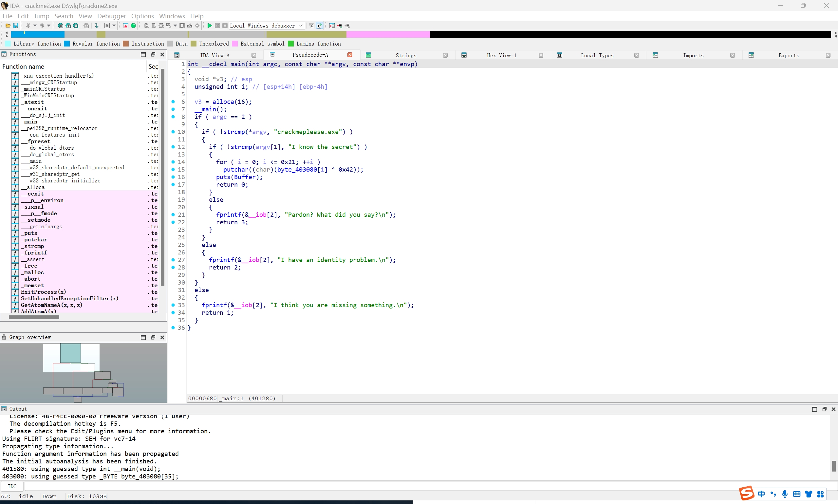Click the Function name column header
838x504 pixels.
(73, 66)
